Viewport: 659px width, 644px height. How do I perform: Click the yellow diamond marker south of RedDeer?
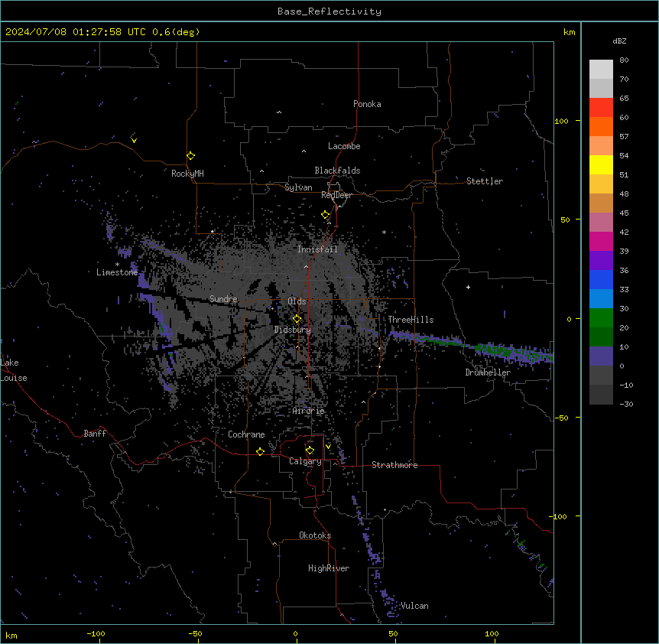(x=326, y=215)
